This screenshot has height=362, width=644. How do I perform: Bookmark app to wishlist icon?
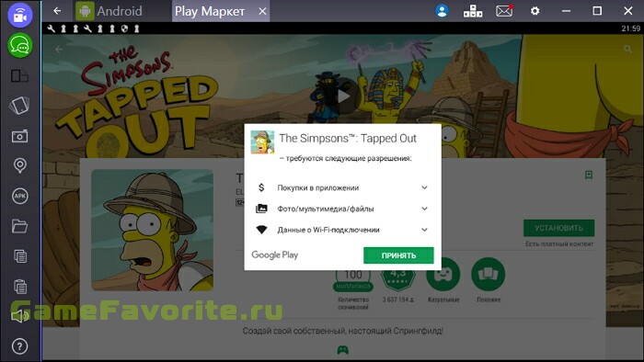tap(589, 175)
